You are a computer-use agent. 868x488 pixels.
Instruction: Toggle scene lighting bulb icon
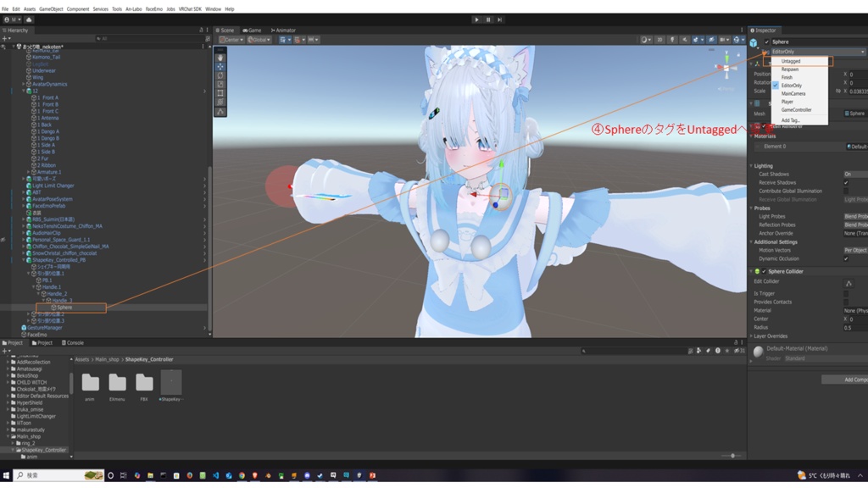tap(672, 40)
